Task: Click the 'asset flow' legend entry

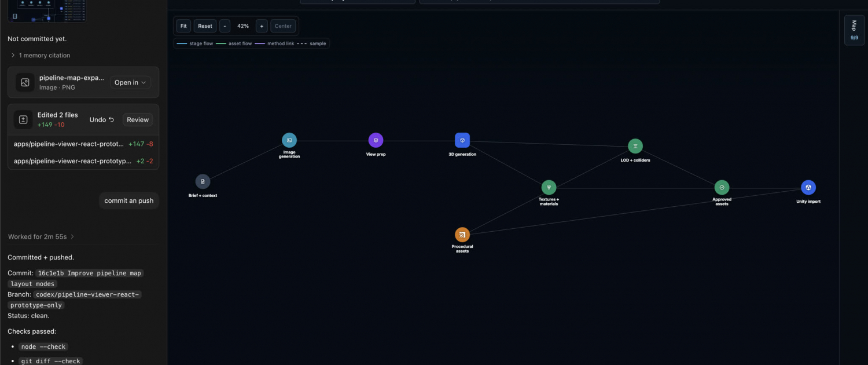Action: (234, 43)
